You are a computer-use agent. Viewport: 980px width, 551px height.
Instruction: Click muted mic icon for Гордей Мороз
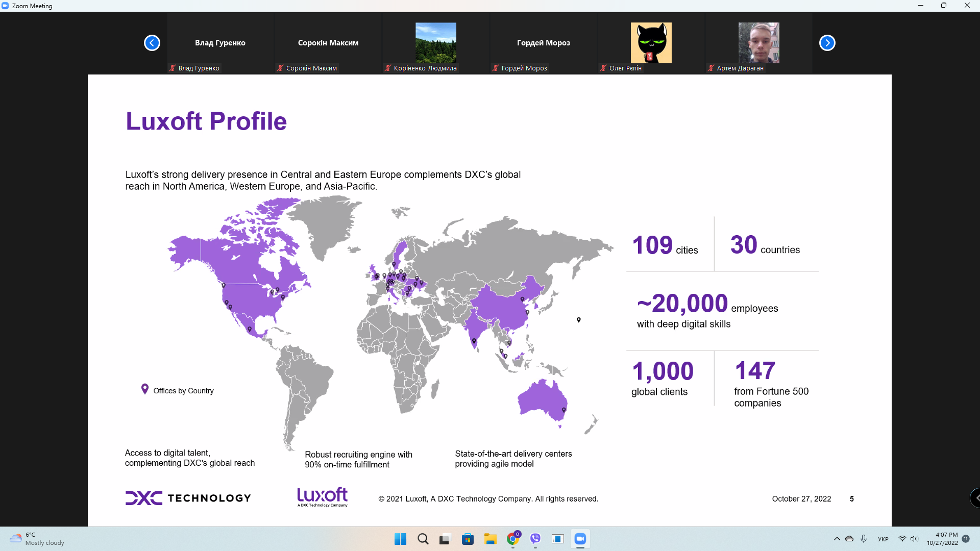pos(496,68)
